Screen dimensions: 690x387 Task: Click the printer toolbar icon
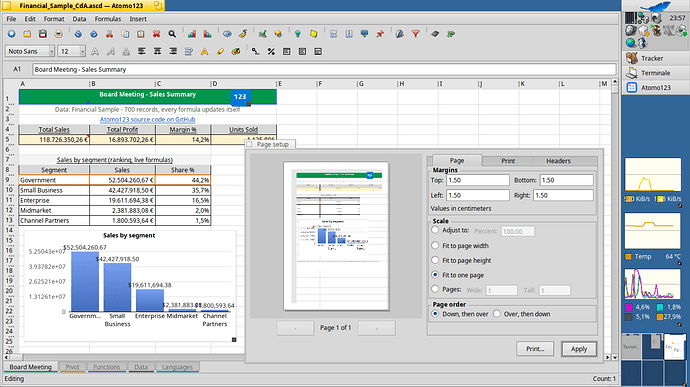[x=58, y=34]
